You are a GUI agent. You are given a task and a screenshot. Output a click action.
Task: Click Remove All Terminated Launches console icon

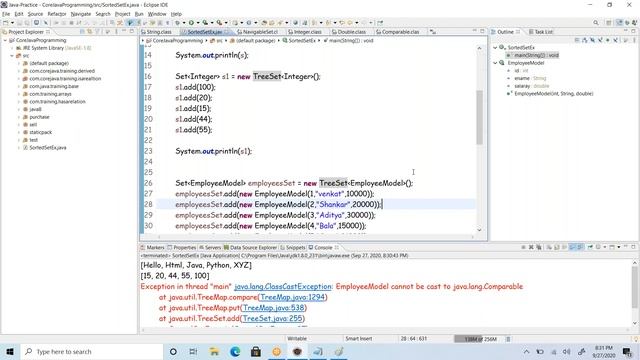[x=539, y=247]
